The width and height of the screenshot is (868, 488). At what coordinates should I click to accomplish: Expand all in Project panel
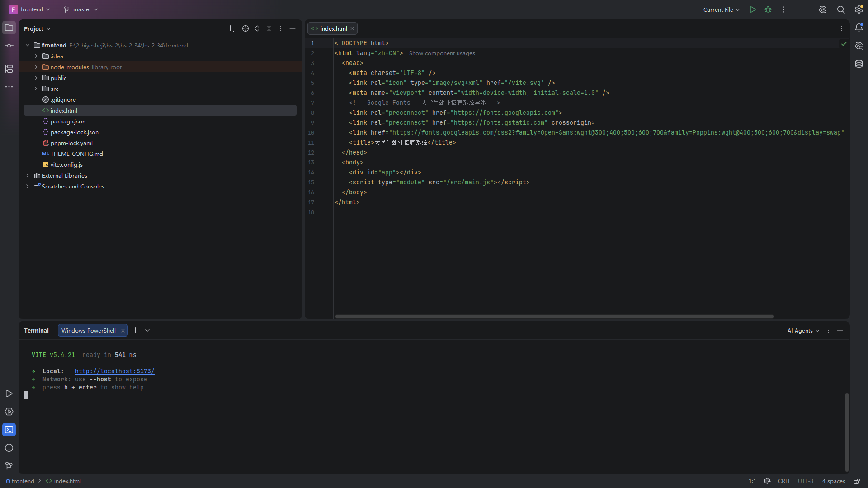(x=257, y=28)
